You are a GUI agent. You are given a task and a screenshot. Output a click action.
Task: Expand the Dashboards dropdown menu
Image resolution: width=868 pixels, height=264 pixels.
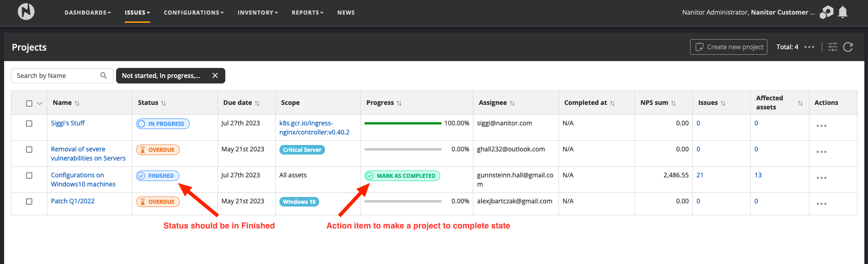point(87,13)
